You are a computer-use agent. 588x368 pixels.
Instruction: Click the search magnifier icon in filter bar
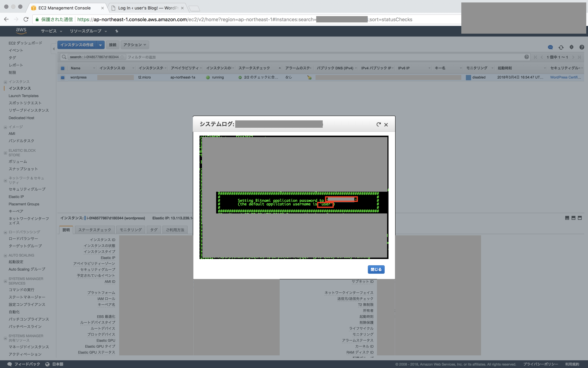pos(64,57)
